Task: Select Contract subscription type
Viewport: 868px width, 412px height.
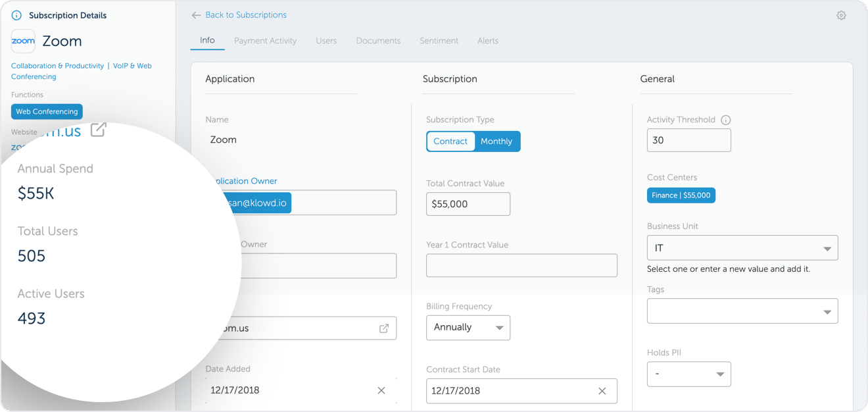Action: pyautogui.click(x=450, y=142)
